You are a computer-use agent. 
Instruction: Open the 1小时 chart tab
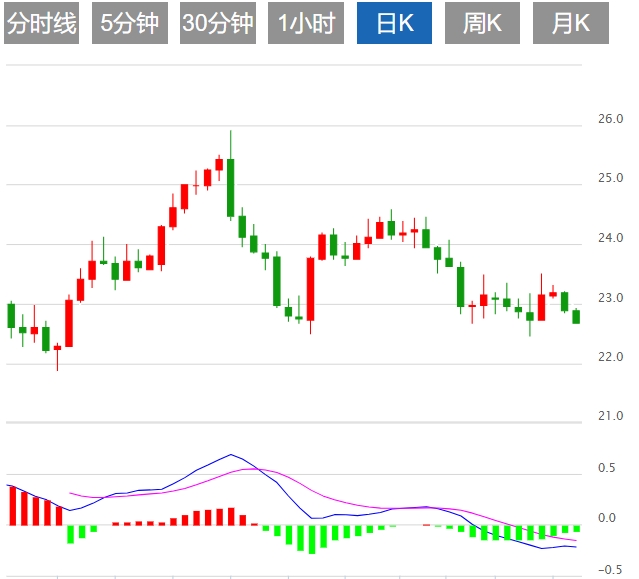coord(306,23)
